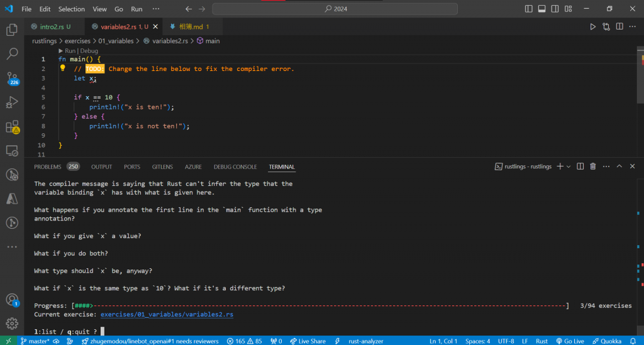Open remote window indicator in status bar
Screen dimensions: 644x345
[8, 341]
